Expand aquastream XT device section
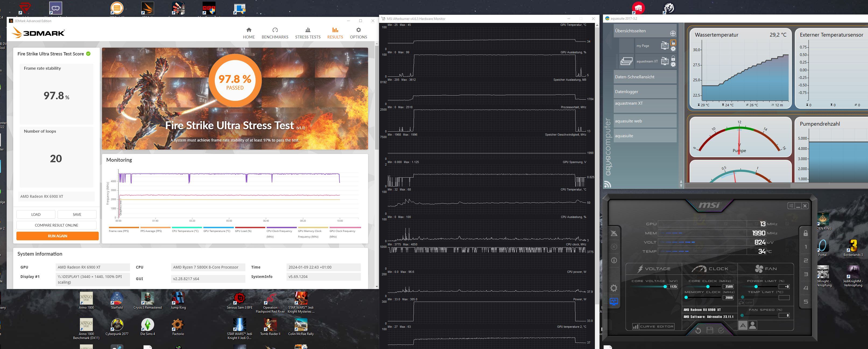This screenshot has height=349, width=868. (645, 106)
